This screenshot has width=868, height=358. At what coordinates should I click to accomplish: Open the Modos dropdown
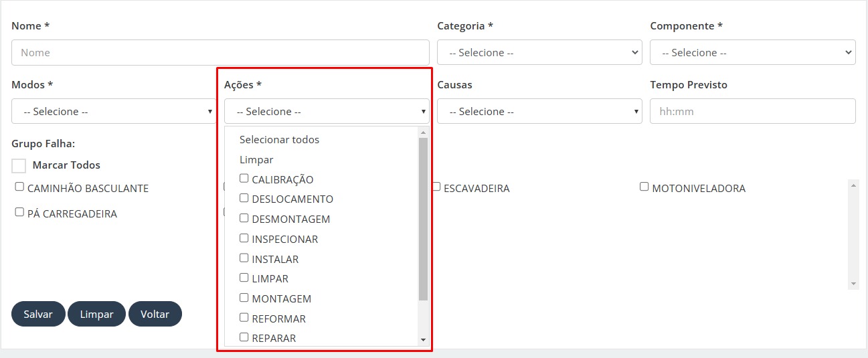pos(114,111)
